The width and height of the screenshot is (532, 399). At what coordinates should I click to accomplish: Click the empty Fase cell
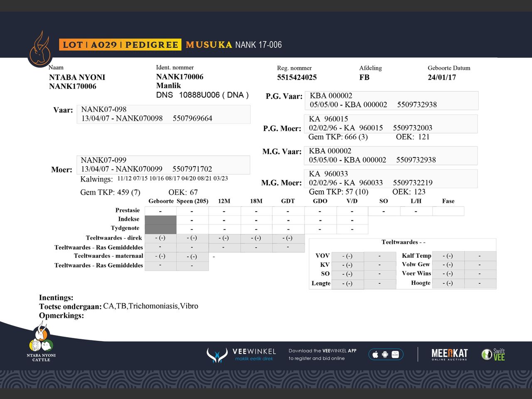(x=448, y=211)
